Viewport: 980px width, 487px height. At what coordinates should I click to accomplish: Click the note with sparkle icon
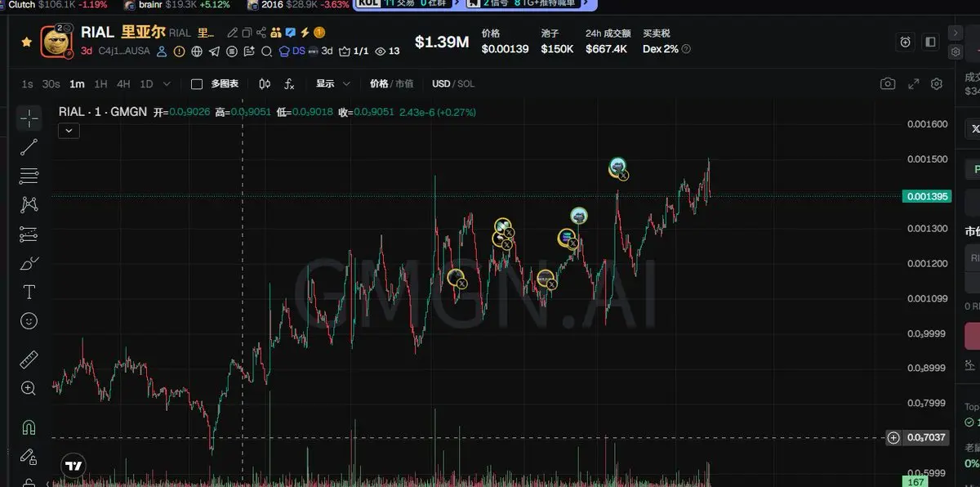(x=249, y=51)
